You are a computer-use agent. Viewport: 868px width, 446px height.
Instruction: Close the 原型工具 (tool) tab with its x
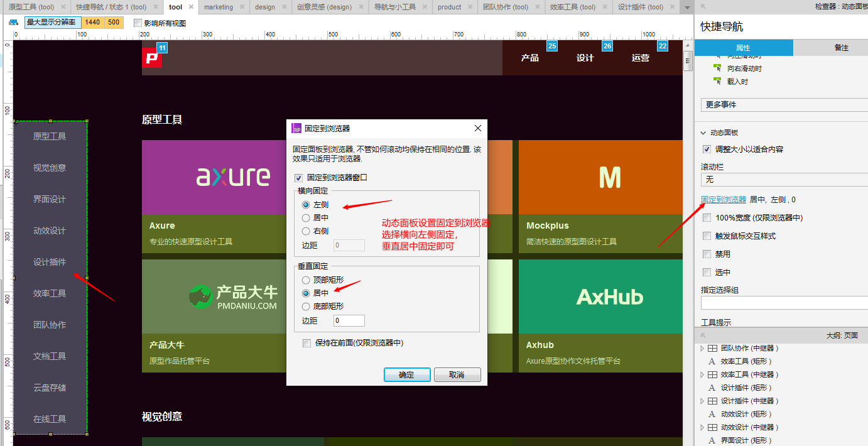click(63, 8)
